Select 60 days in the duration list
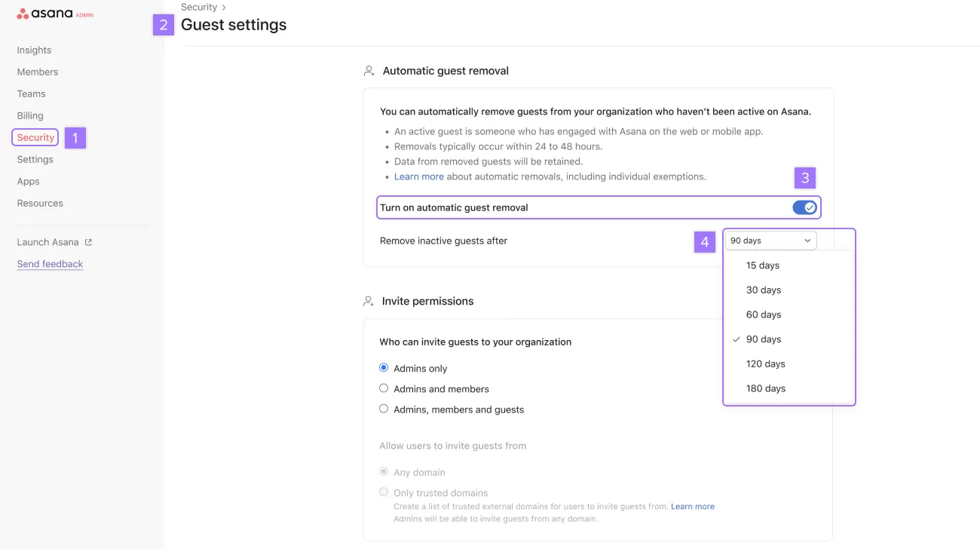Screen dimensions: 980x549 [764, 314]
